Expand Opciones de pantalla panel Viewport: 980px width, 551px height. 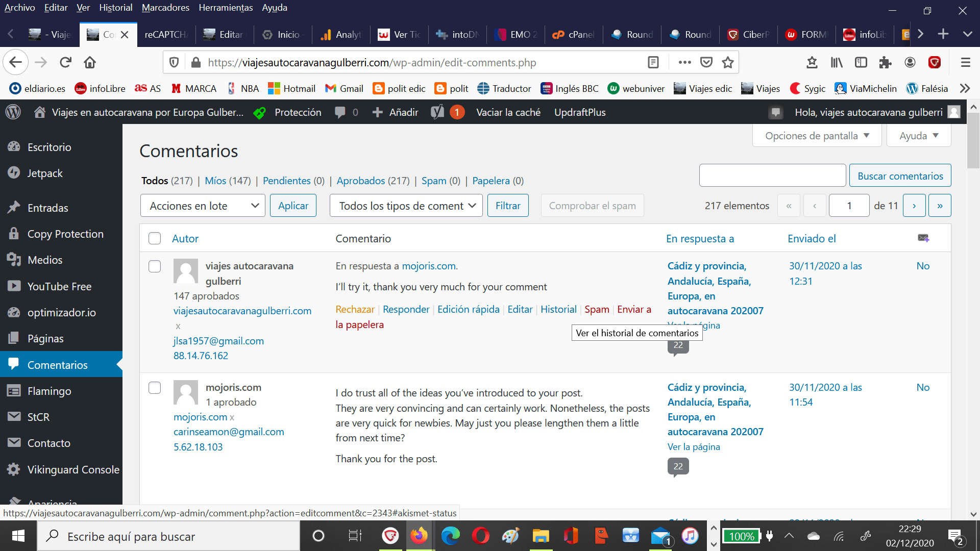817,136
